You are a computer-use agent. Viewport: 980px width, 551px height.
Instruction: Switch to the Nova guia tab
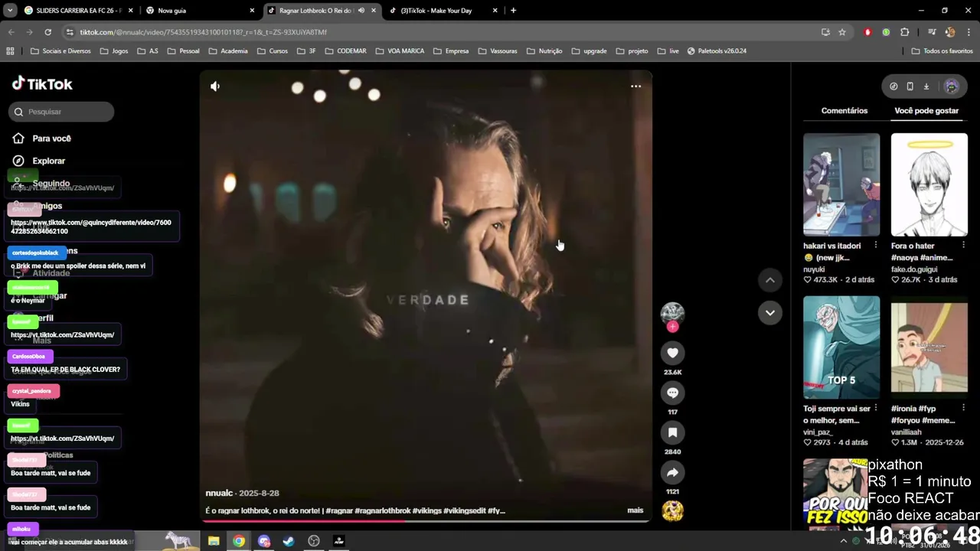pos(199,11)
